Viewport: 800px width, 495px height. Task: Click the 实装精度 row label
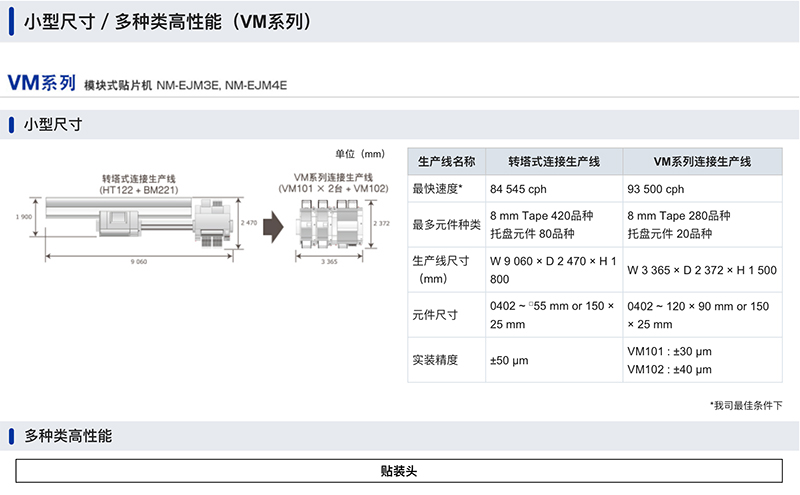coord(435,360)
